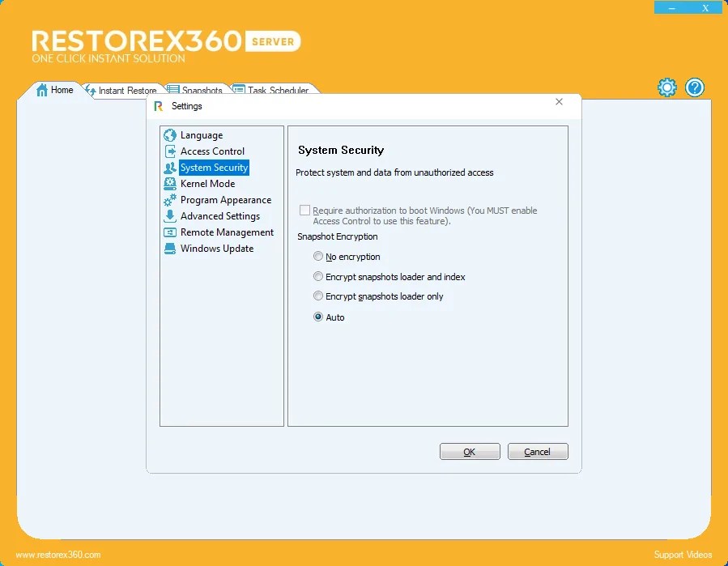Image resolution: width=728 pixels, height=566 pixels.
Task: Click the System Security heading
Action: coord(341,150)
